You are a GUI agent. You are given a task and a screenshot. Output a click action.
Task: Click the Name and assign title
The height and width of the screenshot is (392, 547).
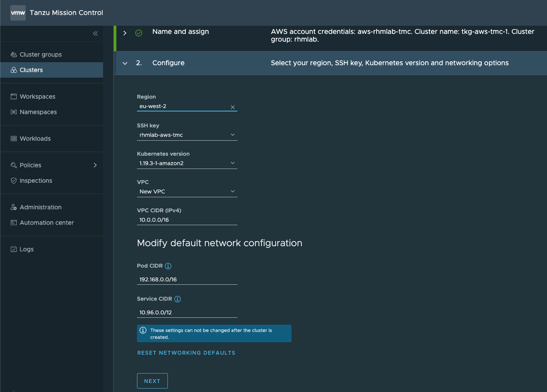181,32
